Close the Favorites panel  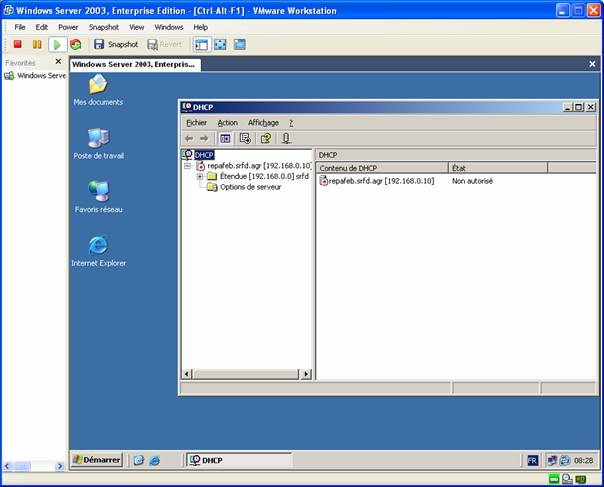click(58, 61)
